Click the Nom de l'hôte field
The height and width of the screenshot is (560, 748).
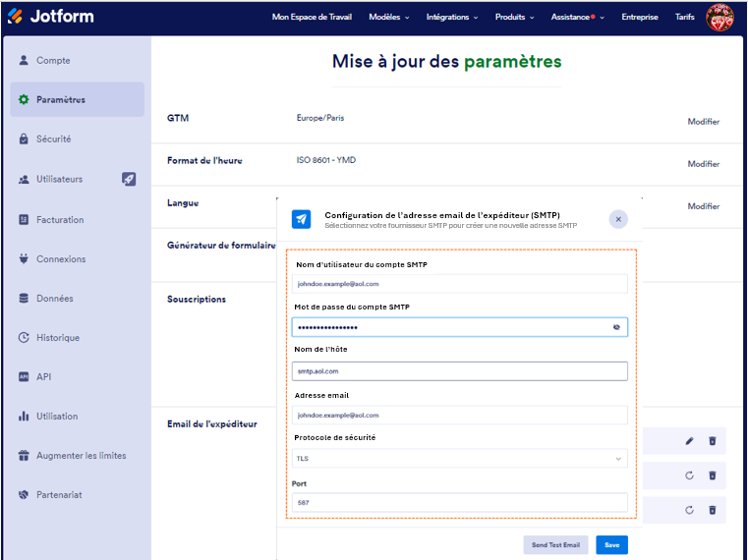(459, 371)
